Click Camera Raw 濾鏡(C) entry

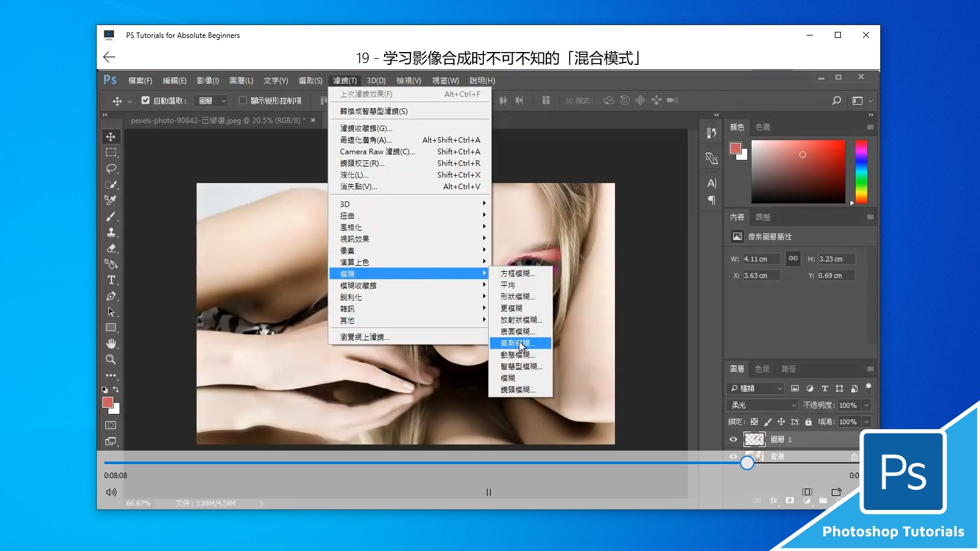410,152
